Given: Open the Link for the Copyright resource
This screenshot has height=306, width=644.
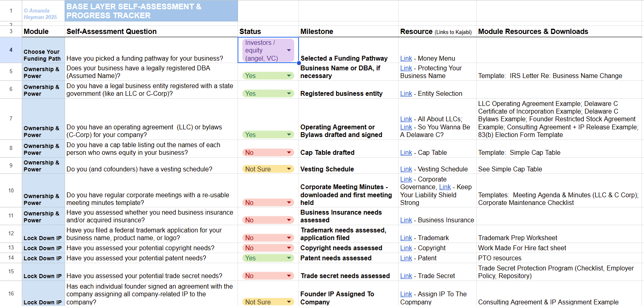Looking at the screenshot, I should pos(406,248).
